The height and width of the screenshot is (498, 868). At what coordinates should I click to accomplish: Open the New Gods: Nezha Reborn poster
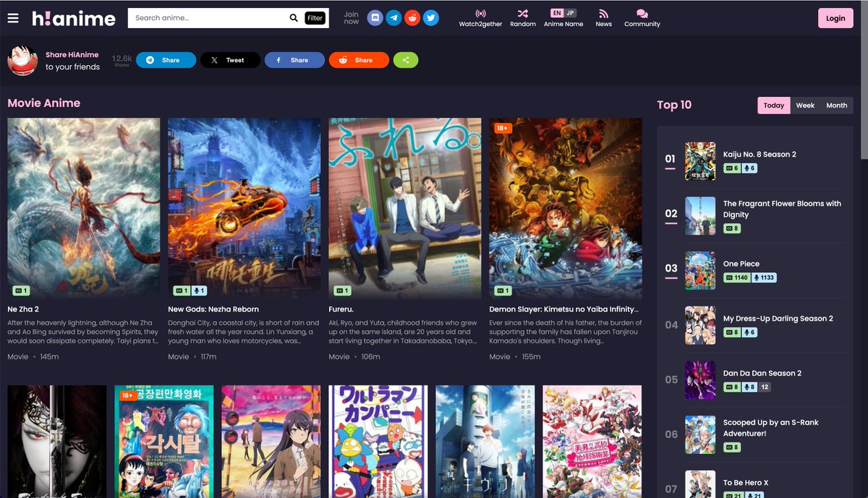(244, 208)
